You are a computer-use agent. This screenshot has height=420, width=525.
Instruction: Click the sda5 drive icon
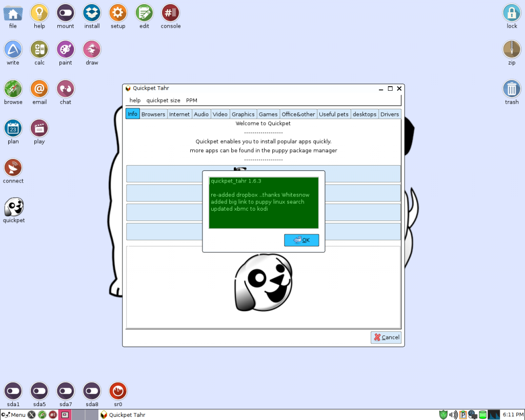(x=39, y=391)
